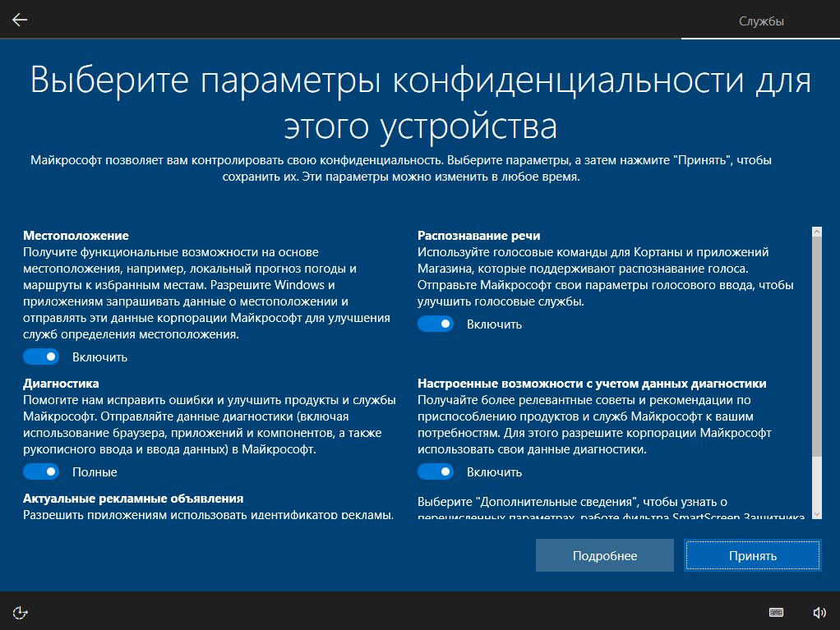Click the Диагностика heading
The image size is (840, 630).
tap(61, 384)
